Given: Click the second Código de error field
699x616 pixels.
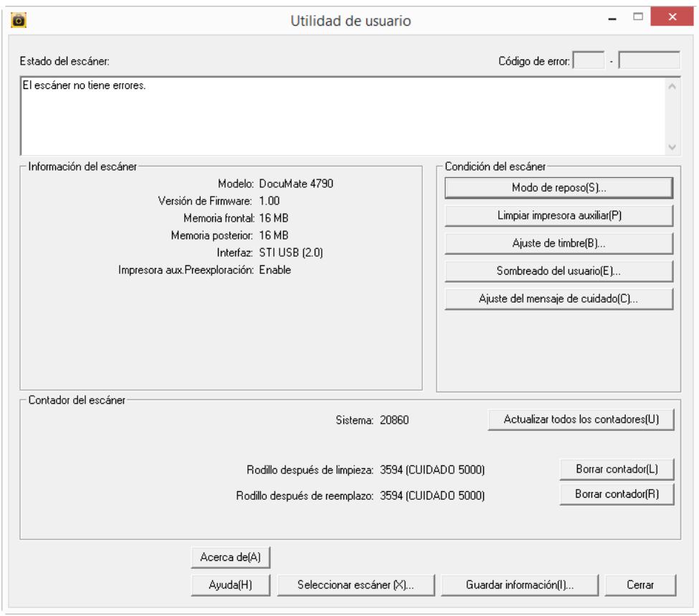Looking at the screenshot, I should coord(649,61).
